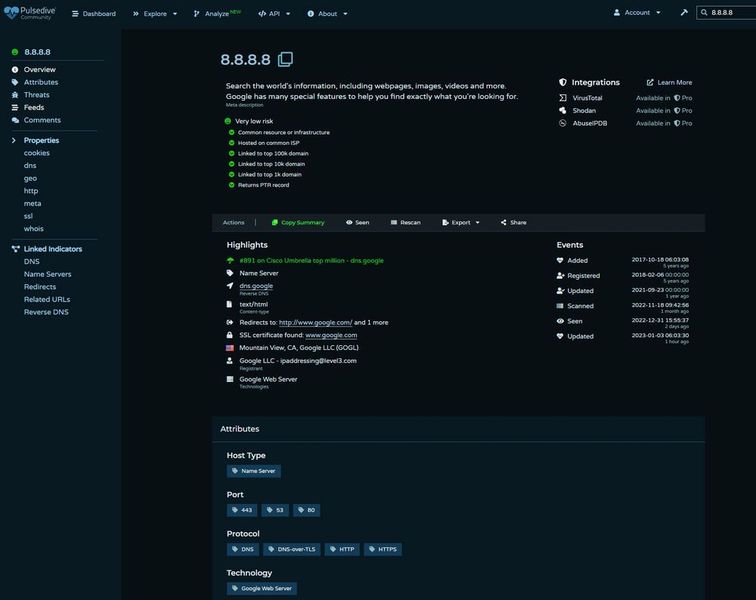
Task: Open Threats in the sidebar
Action: pos(37,95)
